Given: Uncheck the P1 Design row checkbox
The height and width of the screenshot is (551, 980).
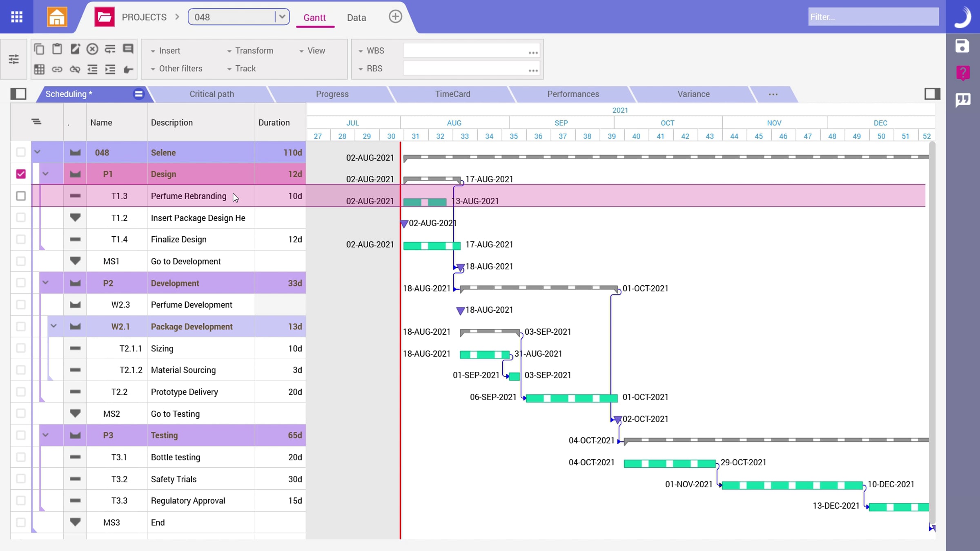Looking at the screenshot, I should [x=21, y=174].
